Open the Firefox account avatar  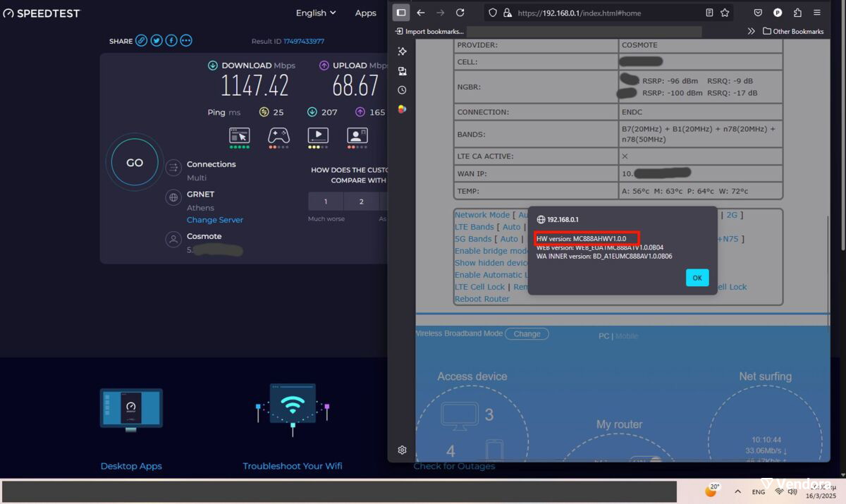[778, 13]
